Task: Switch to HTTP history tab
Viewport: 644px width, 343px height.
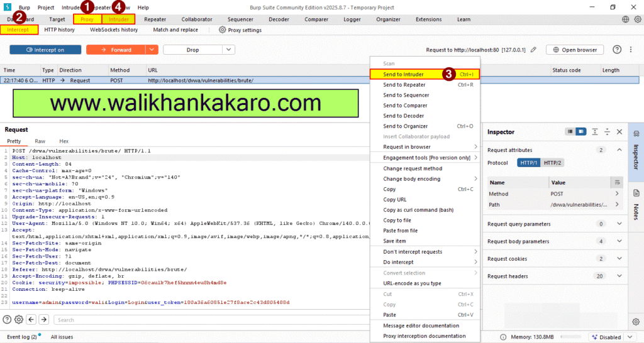Action: pos(60,30)
